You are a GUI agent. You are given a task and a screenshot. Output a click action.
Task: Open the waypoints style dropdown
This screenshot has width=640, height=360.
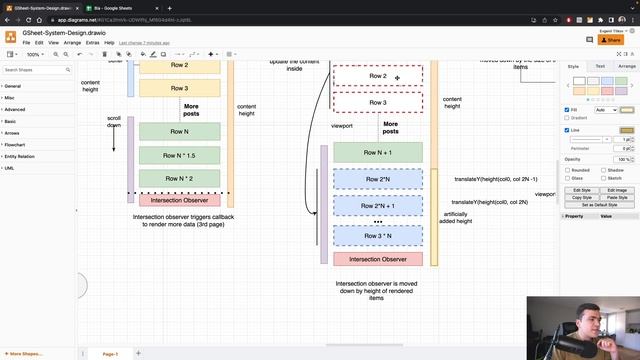[194, 54]
